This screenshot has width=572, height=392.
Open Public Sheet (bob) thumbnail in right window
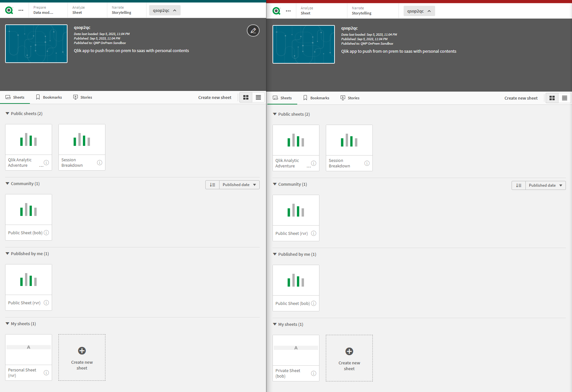coord(296,280)
